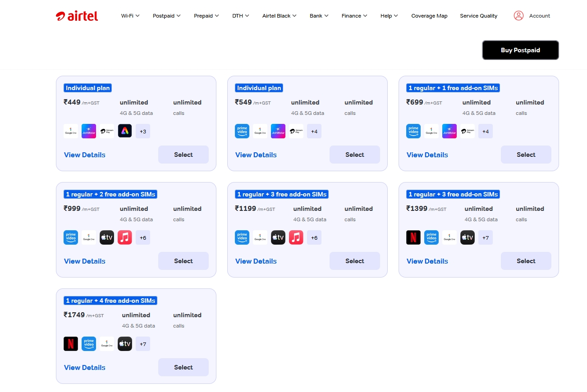Show the +4 more benefits on ₹549 plan
This screenshot has width=587, height=392.
click(x=314, y=131)
